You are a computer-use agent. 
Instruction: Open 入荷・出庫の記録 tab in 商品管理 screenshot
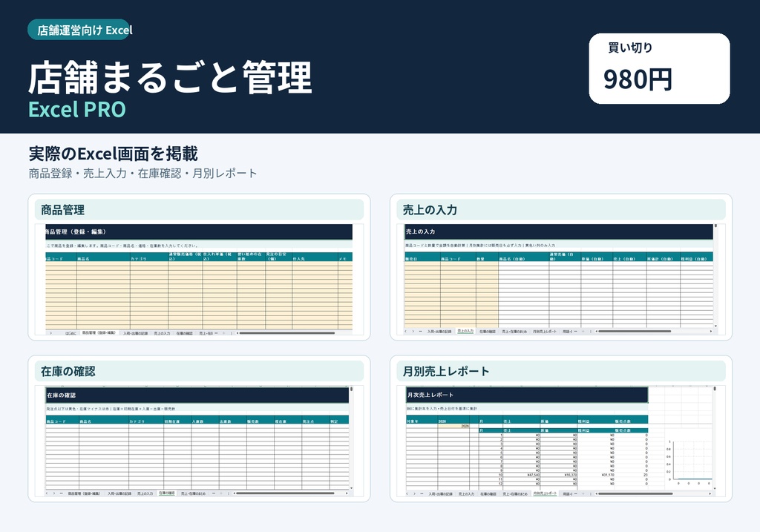pyautogui.click(x=135, y=333)
